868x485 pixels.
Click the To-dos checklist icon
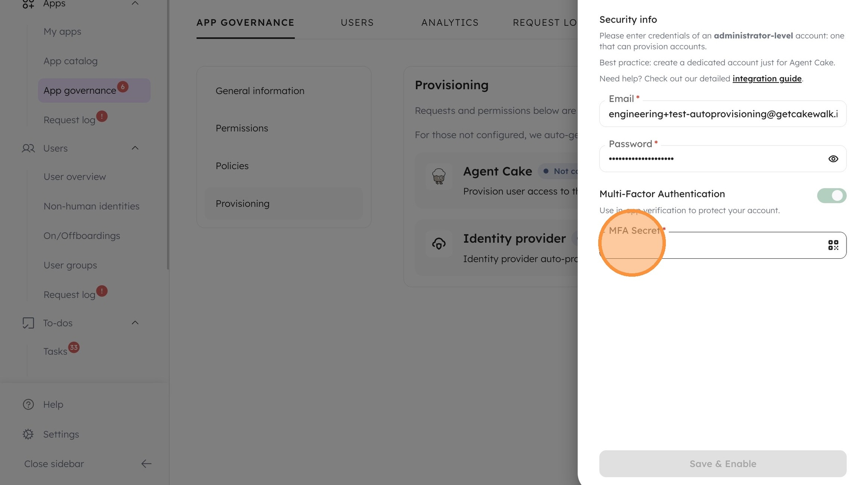pos(28,323)
